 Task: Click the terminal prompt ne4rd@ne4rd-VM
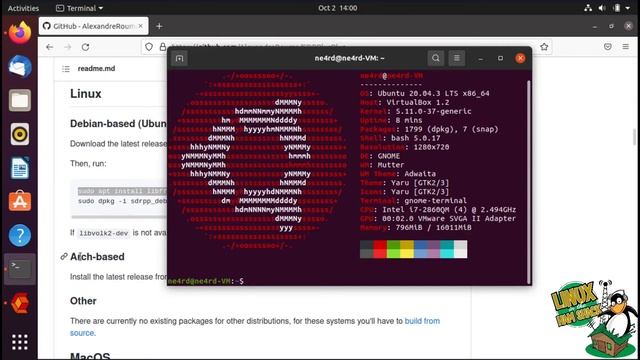tap(205, 281)
